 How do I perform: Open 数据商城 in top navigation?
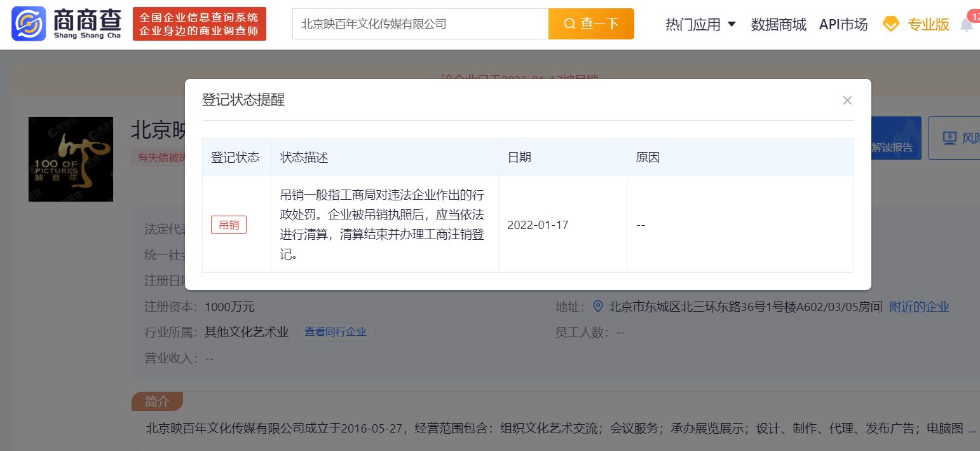779,24
